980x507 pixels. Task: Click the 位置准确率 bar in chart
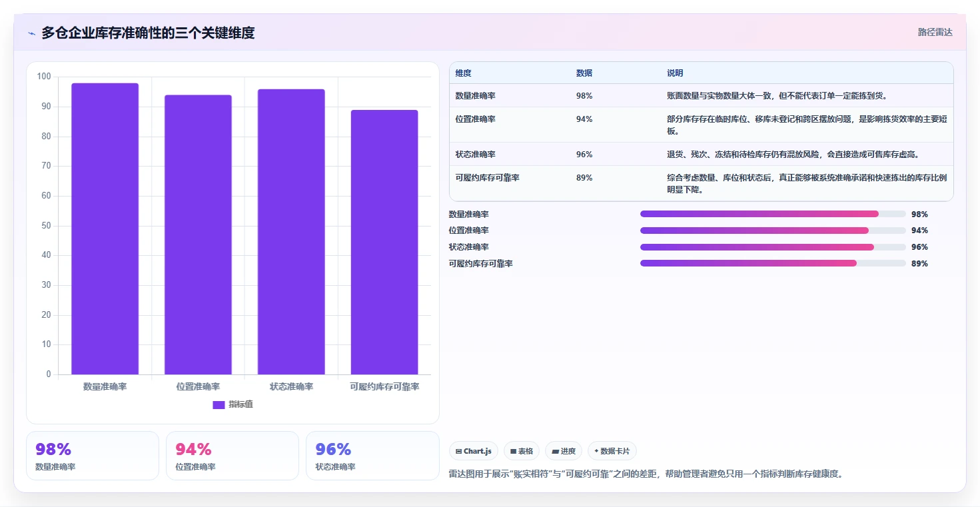point(198,235)
